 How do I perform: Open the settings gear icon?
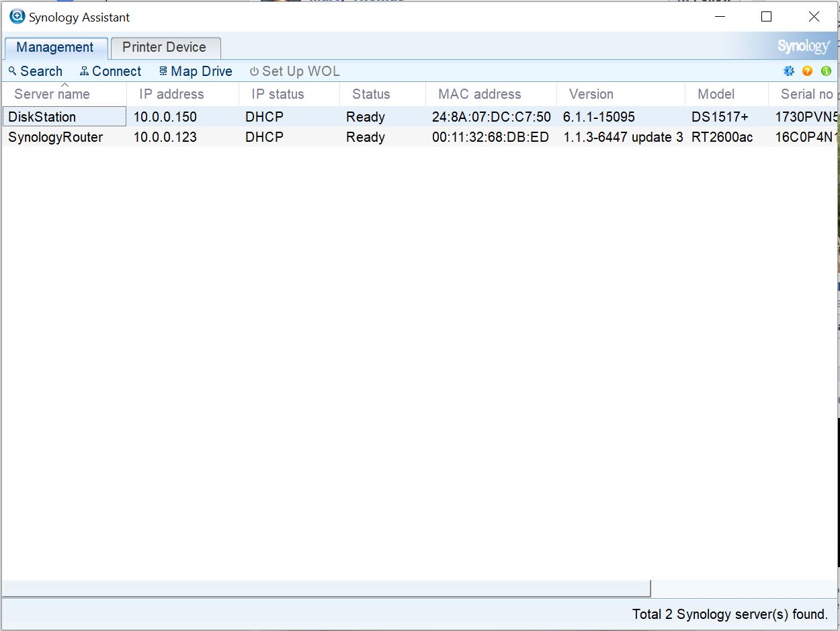(x=789, y=71)
